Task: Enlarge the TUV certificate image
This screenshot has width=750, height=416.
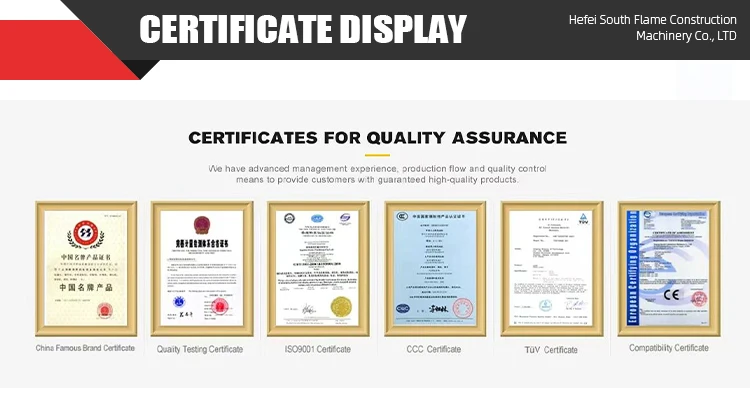Action: [x=551, y=268]
